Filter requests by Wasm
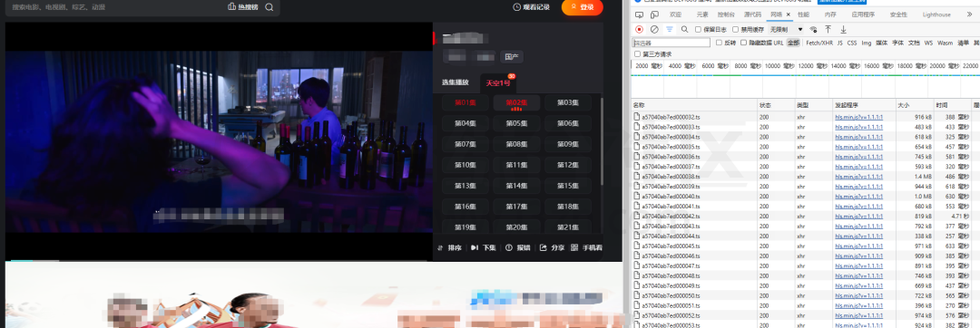Viewport: 980px width, 328px height. [x=945, y=43]
